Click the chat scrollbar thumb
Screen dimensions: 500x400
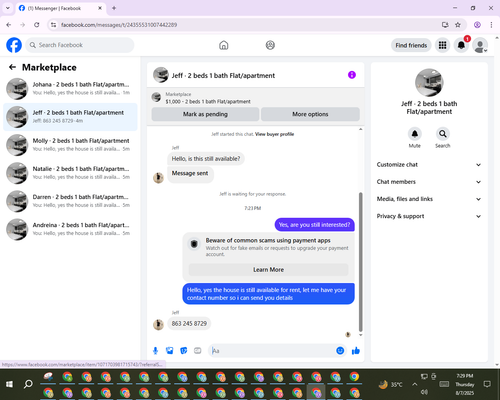(360, 262)
